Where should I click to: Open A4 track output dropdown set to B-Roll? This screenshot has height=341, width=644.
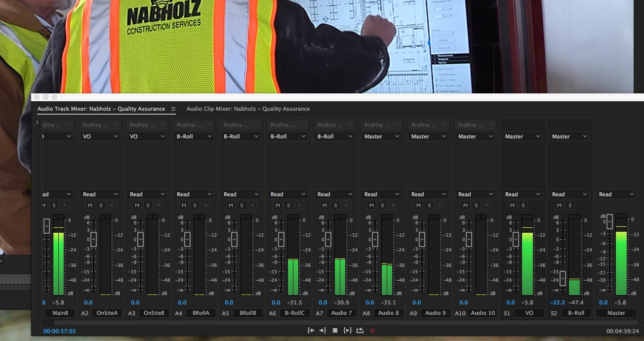pos(194,136)
